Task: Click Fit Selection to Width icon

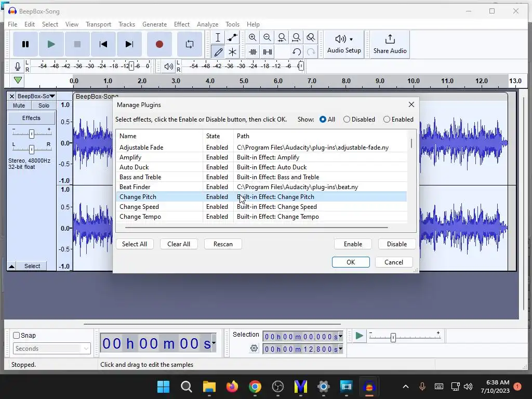Action: pyautogui.click(x=282, y=37)
